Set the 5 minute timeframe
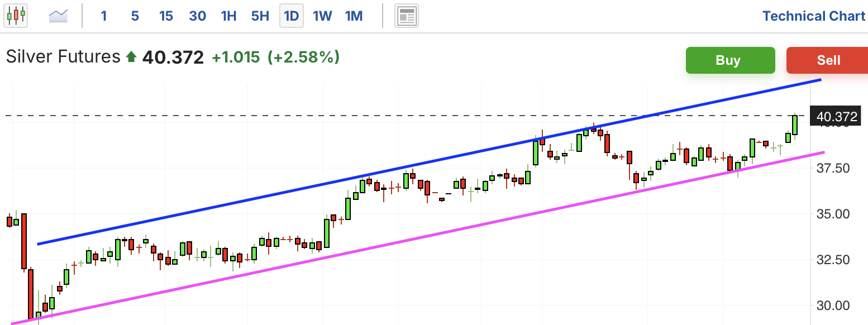Image resolution: width=868 pixels, height=325 pixels. (x=135, y=16)
